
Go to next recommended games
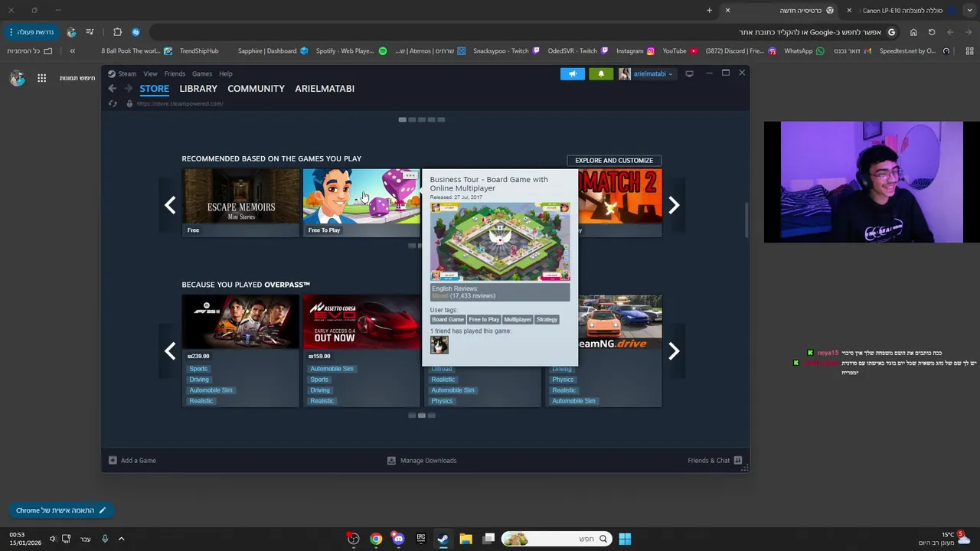click(674, 204)
